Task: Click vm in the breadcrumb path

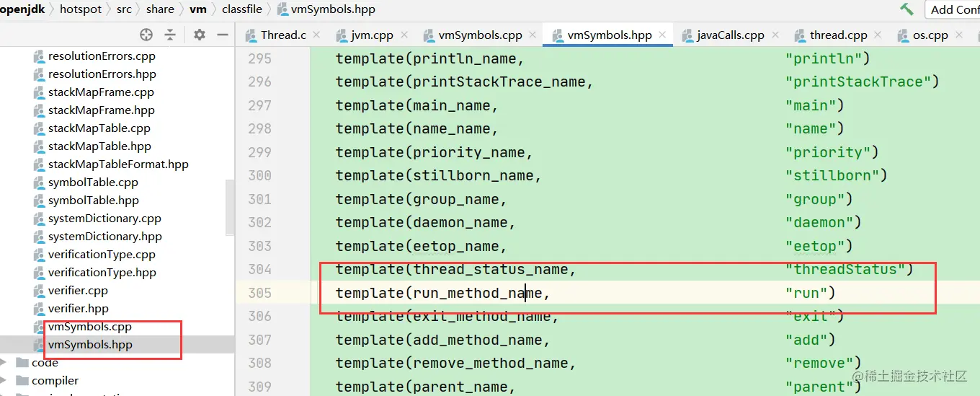Action: click(197, 9)
